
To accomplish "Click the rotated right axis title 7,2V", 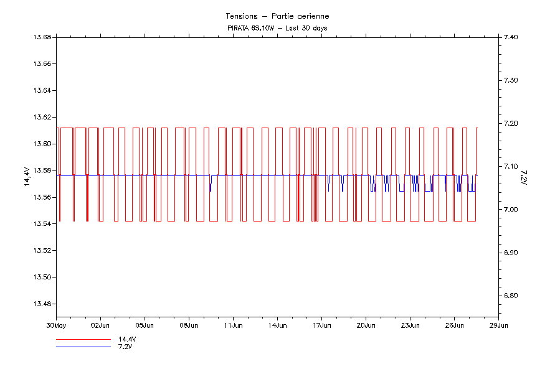I will pyautogui.click(x=524, y=177).
